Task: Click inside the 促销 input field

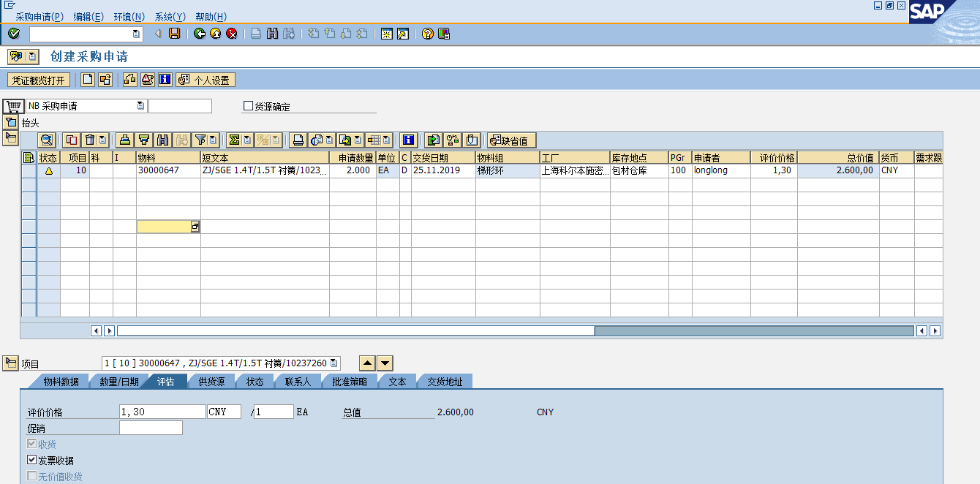Action: pos(151,428)
